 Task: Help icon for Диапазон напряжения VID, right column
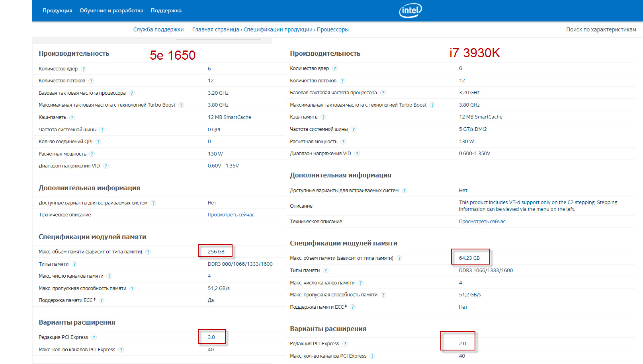pyautogui.click(x=357, y=154)
